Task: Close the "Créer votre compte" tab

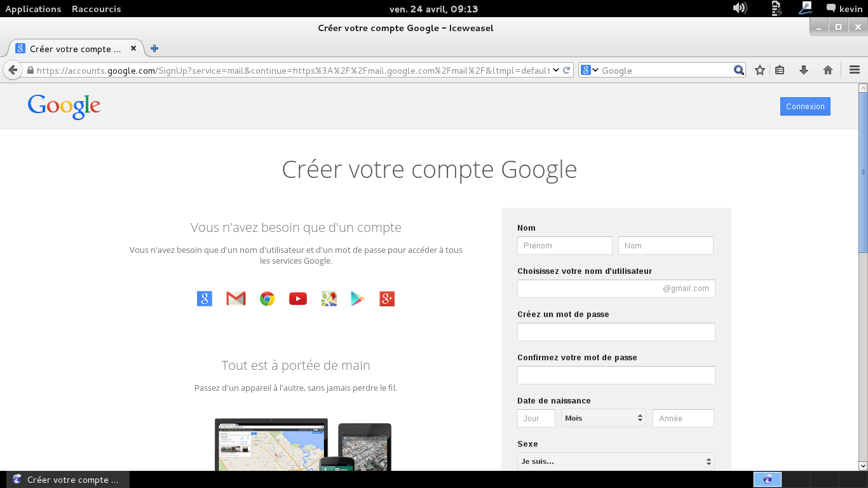Action: (x=133, y=48)
